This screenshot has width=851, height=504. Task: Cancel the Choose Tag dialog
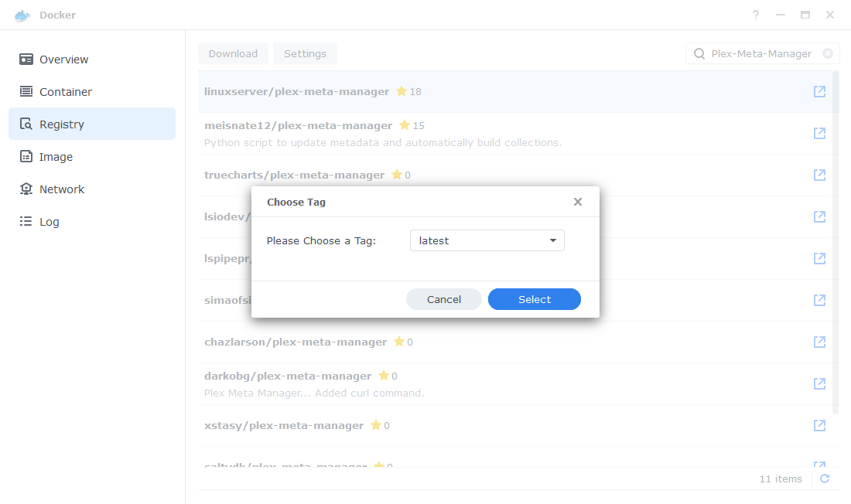click(443, 299)
